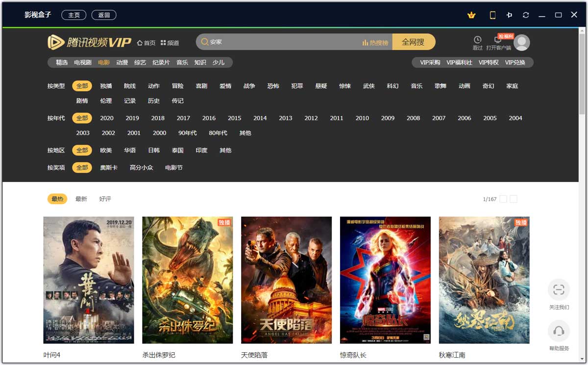Filter by year 2004
Viewport: 588px width, 365px height.
coord(515,118)
